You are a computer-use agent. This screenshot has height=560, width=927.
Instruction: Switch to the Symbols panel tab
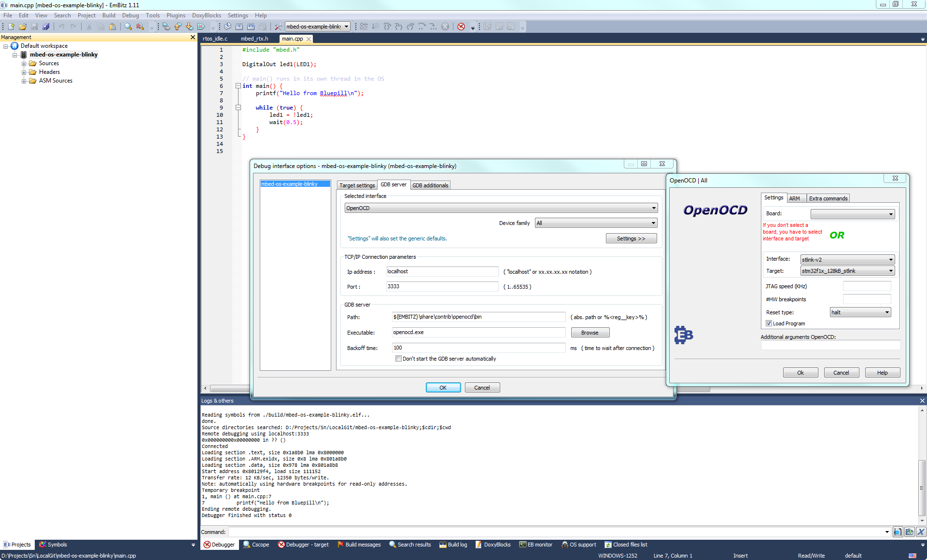click(x=53, y=545)
